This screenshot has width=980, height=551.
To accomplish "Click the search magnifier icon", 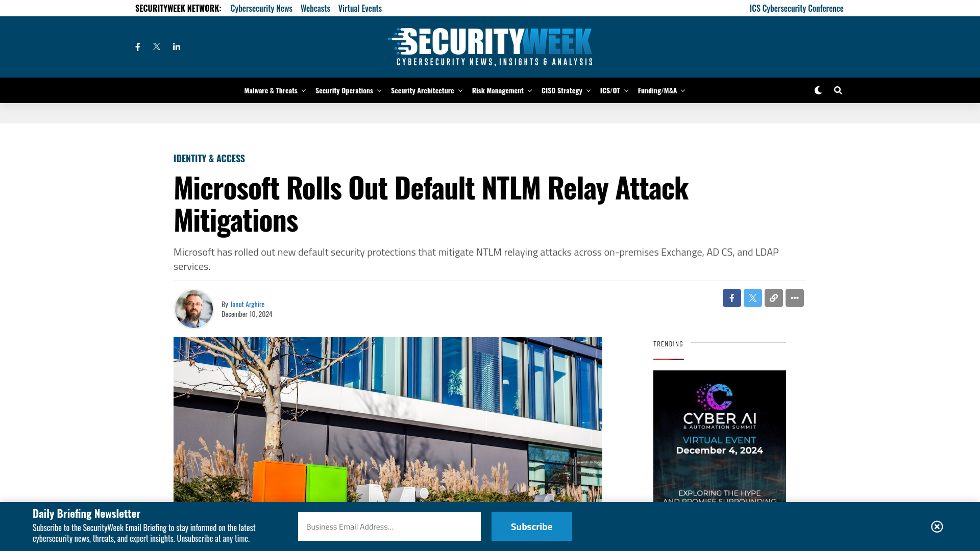I will (x=838, y=90).
